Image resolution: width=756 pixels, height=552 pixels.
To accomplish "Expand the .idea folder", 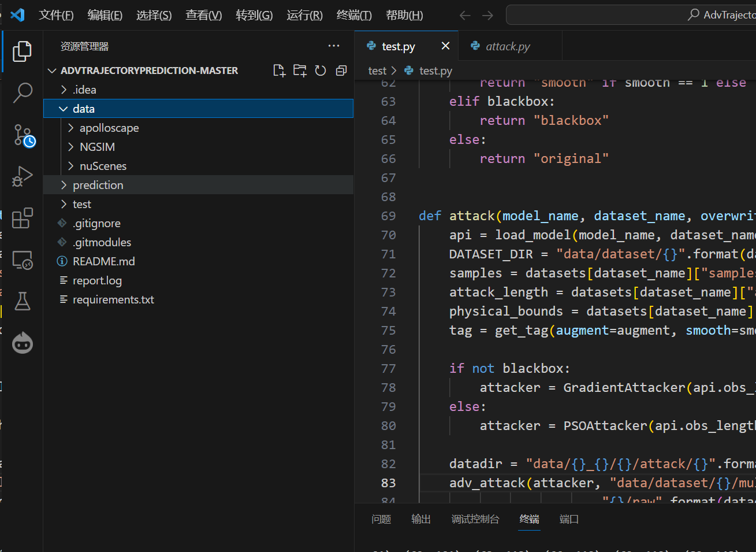I will [64, 90].
